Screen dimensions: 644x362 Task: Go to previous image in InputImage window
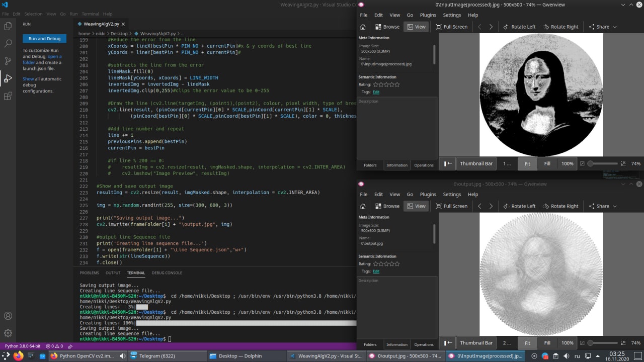click(x=479, y=27)
